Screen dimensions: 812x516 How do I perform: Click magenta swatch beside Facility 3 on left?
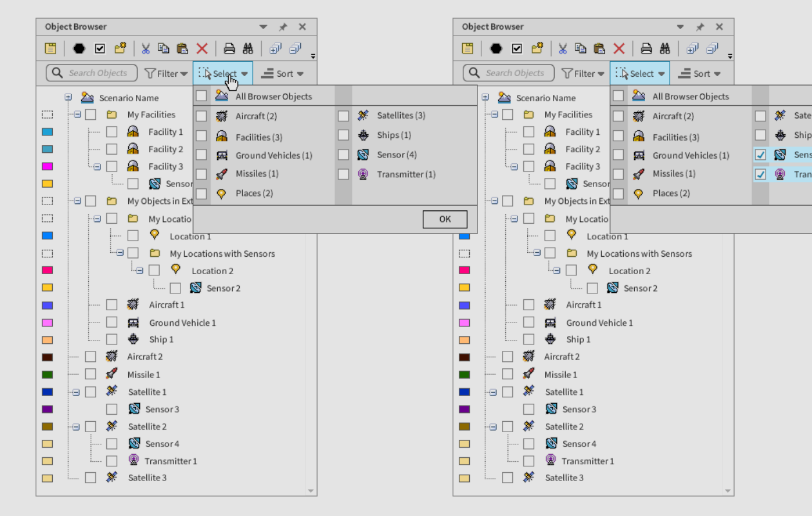pos(47,166)
